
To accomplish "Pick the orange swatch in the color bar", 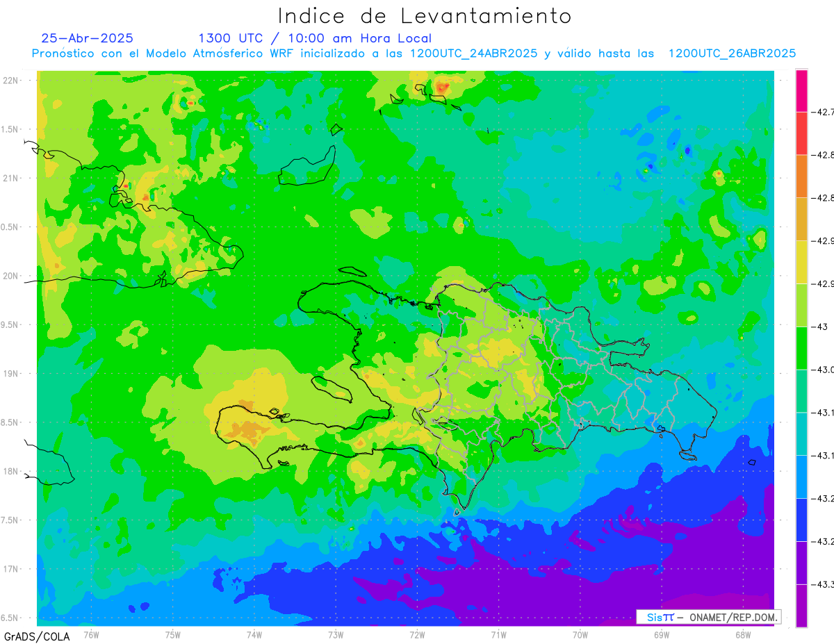I will point(801,176).
